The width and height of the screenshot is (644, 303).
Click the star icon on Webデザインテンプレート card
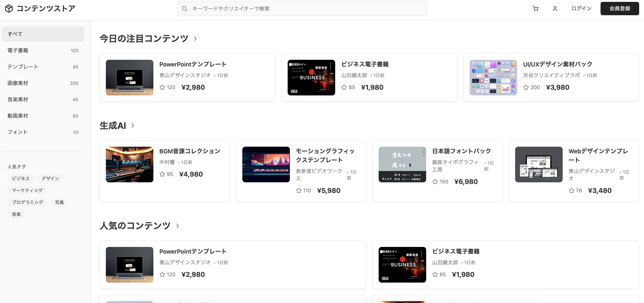coord(572,190)
